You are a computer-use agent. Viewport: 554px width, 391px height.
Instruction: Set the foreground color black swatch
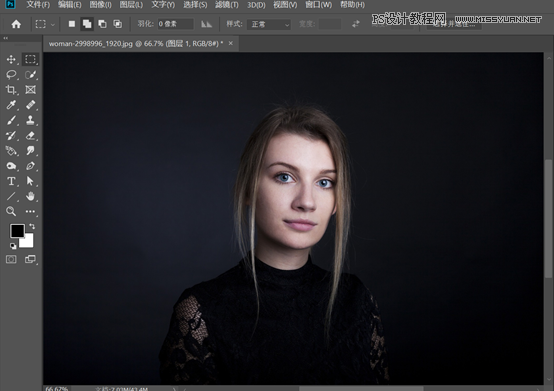point(17,231)
